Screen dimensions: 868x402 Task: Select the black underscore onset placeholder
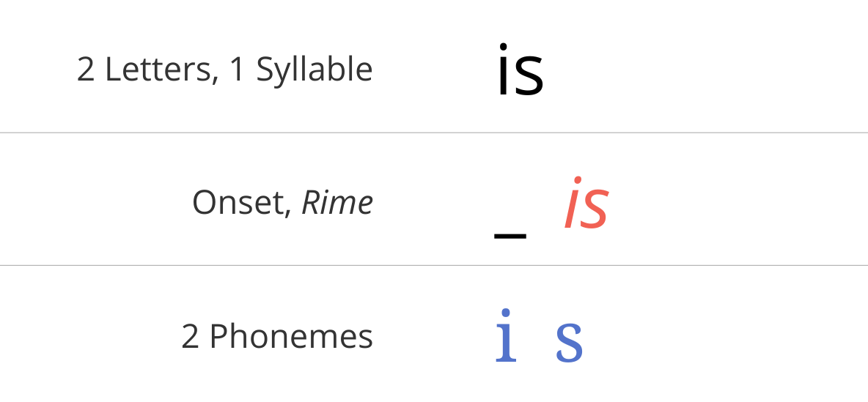(510, 236)
